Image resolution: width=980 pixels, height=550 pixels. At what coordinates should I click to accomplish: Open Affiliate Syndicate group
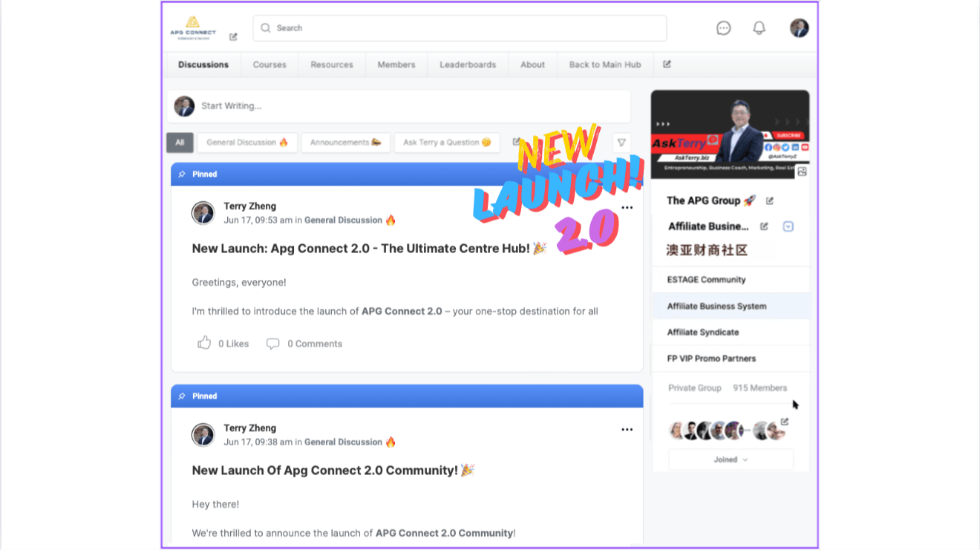[x=731, y=332]
